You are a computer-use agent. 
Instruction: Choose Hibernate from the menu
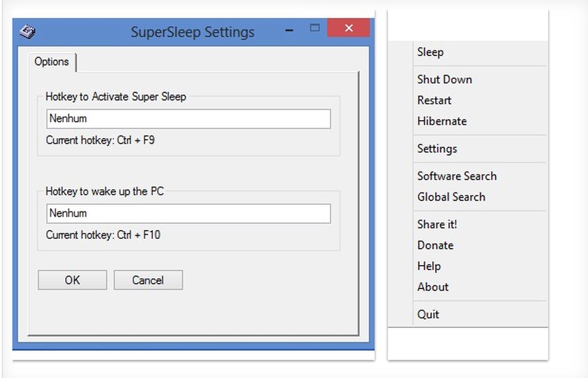coord(442,121)
